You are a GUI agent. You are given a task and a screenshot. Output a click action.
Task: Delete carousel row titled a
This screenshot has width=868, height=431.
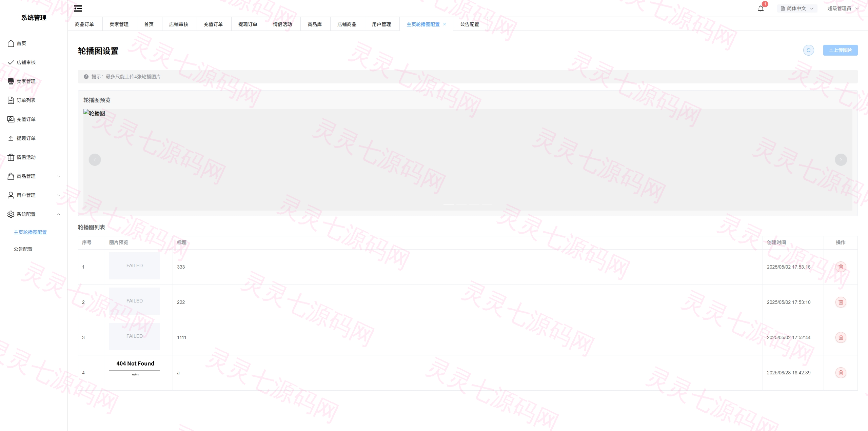[x=841, y=373]
